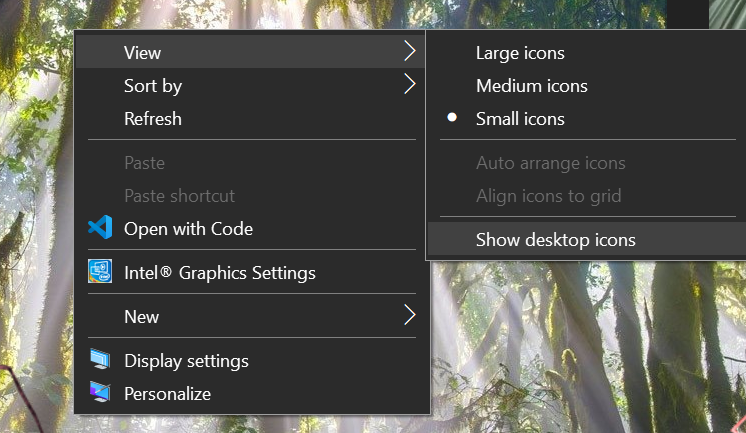Expand the View submenu arrow

409,50
